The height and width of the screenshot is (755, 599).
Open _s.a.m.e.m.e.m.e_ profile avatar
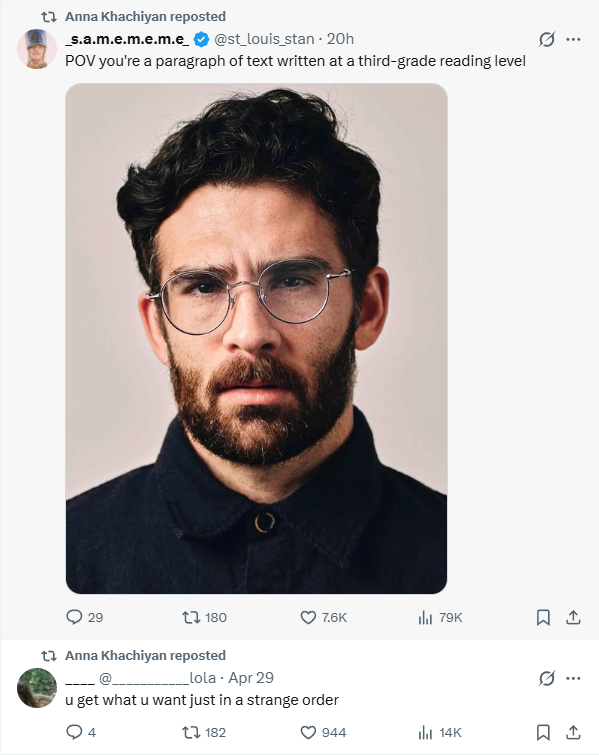[37, 49]
